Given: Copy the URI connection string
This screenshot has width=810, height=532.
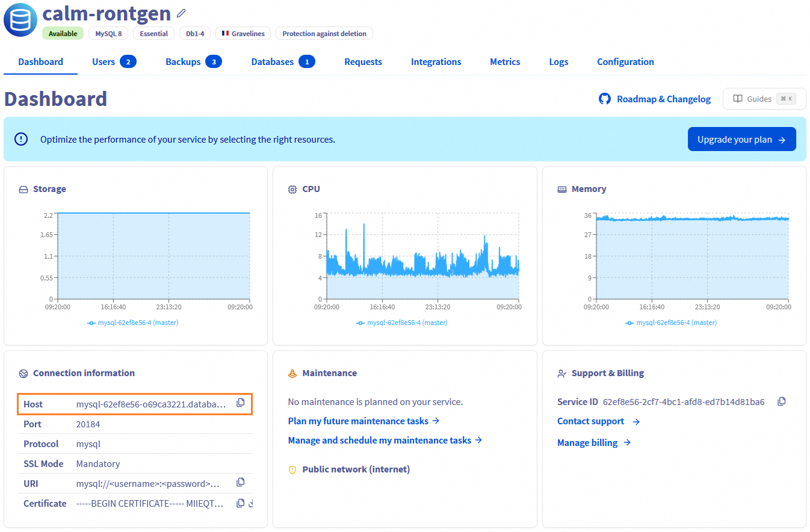Looking at the screenshot, I should coord(241,483).
